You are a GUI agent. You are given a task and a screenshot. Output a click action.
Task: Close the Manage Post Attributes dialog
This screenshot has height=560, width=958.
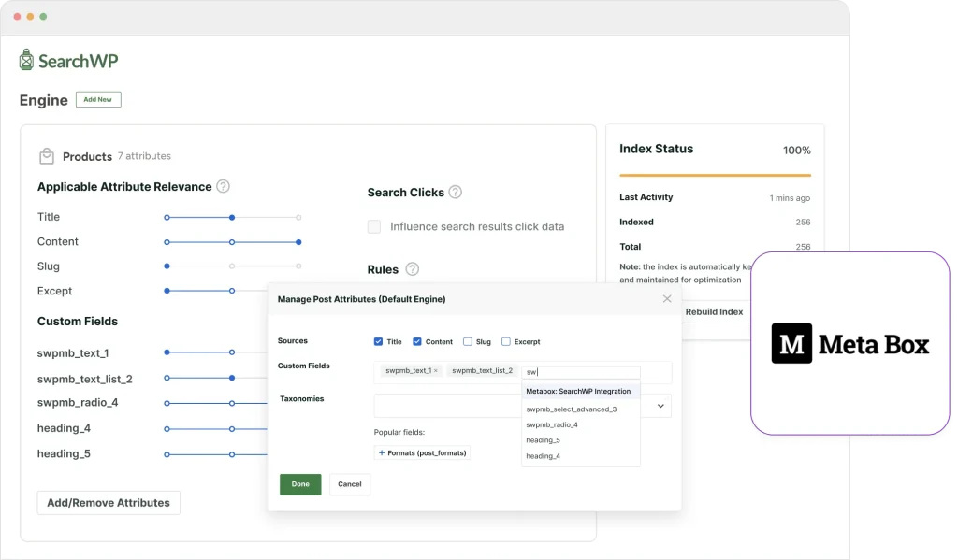[x=667, y=298]
